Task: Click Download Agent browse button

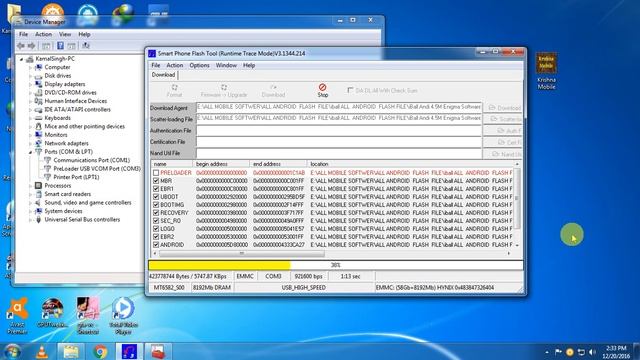Action: coord(503,108)
